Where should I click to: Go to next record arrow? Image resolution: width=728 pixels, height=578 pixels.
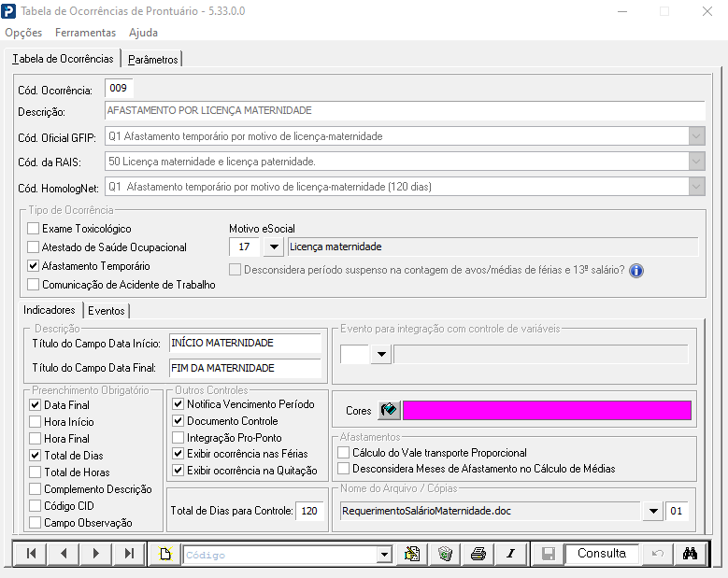(x=96, y=554)
